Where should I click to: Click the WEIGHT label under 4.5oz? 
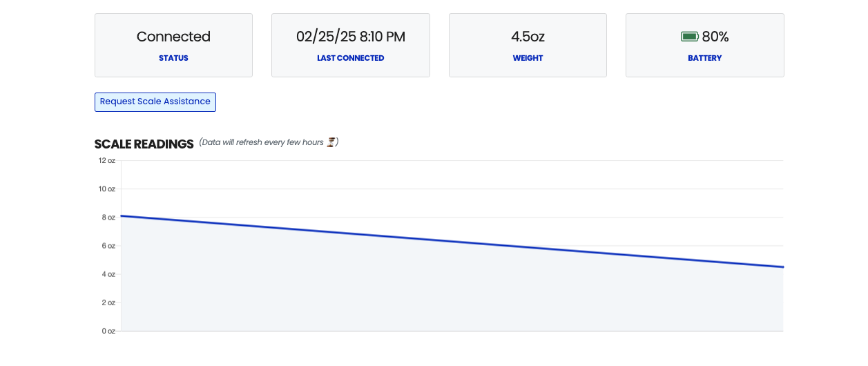[528, 58]
